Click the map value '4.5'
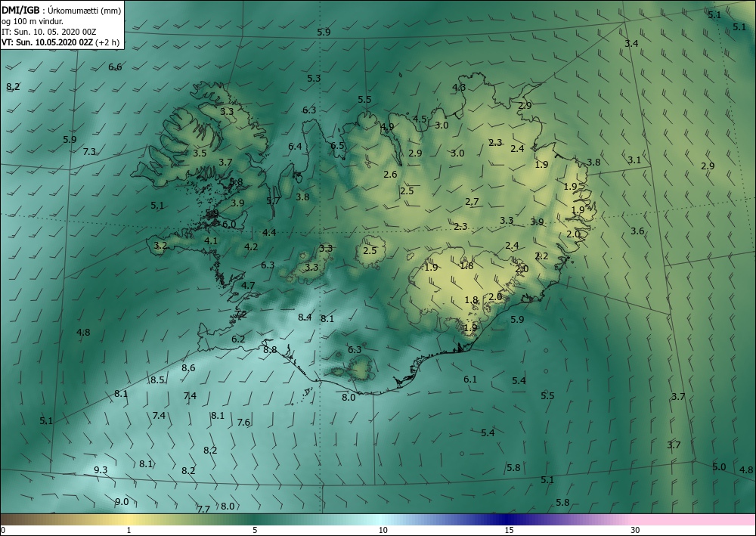 420,119
